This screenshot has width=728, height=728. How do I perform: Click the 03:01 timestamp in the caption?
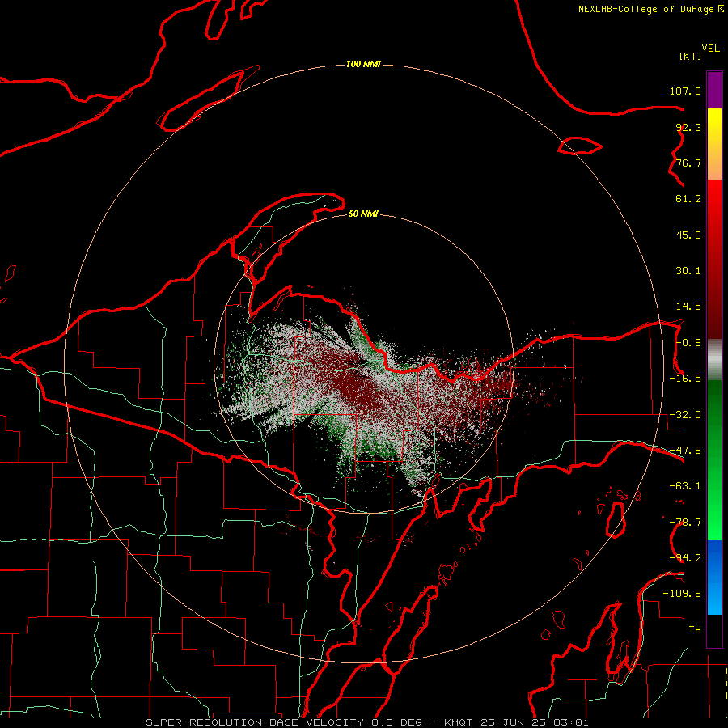click(x=570, y=722)
